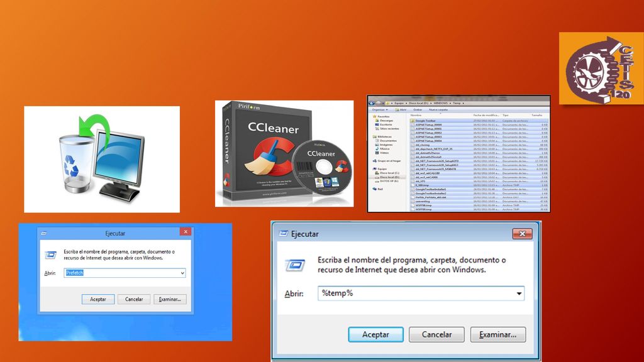Image resolution: width=644 pixels, height=362 pixels.
Task: Sort by the Tipo column header
Action: [505, 116]
